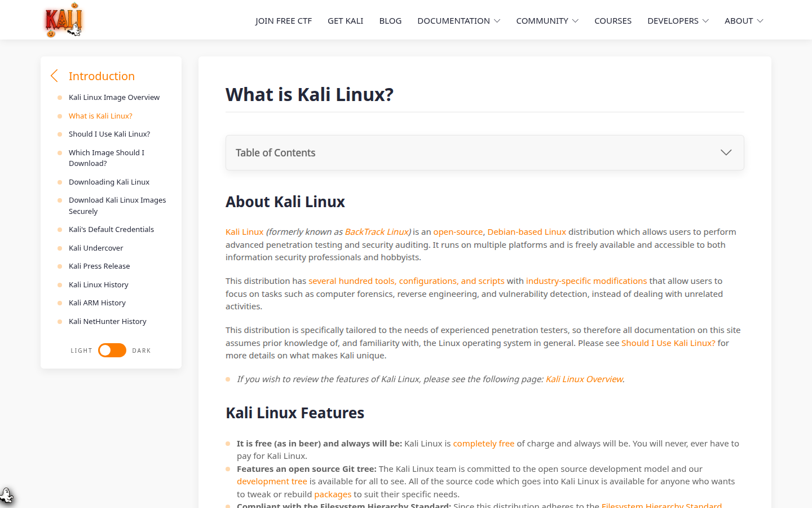Open Kali Undercover sidebar link
The width and height of the screenshot is (812, 508).
click(x=96, y=248)
